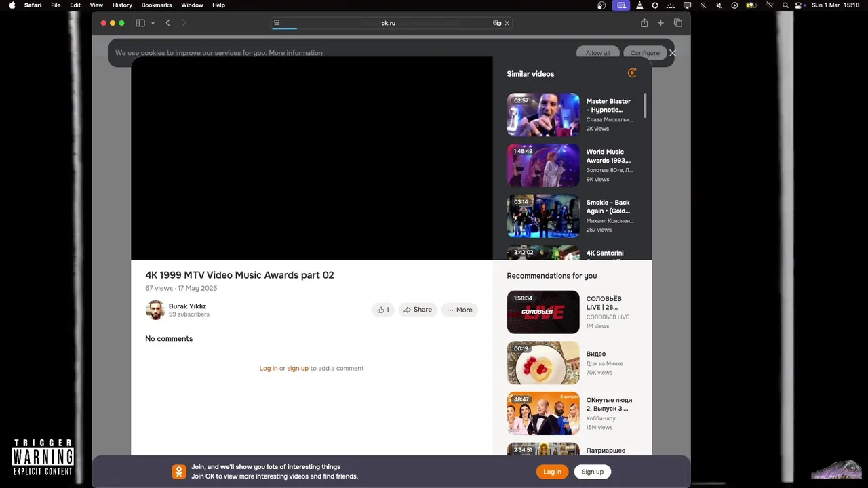Click the ОКнутые люди 2. Выпуск 3 title
This screenshot has height=488, width=868.
point(609,404)
